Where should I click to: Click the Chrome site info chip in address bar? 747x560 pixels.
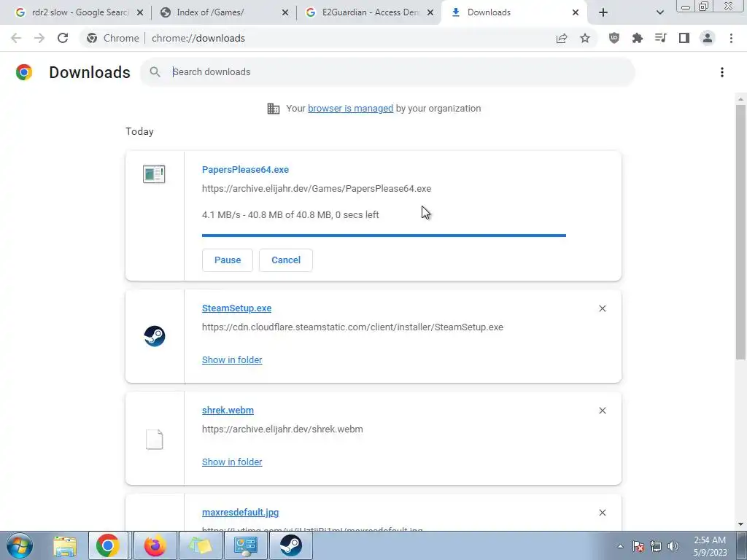point(113,38)
